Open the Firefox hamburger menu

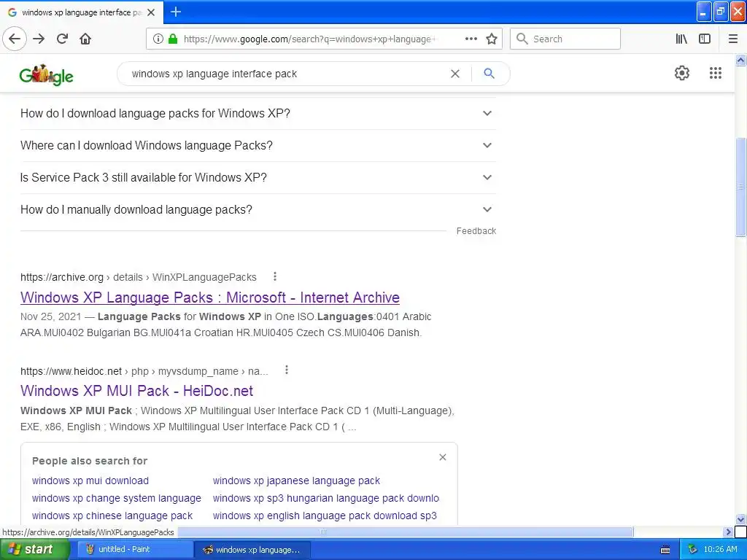click(732, 39)
